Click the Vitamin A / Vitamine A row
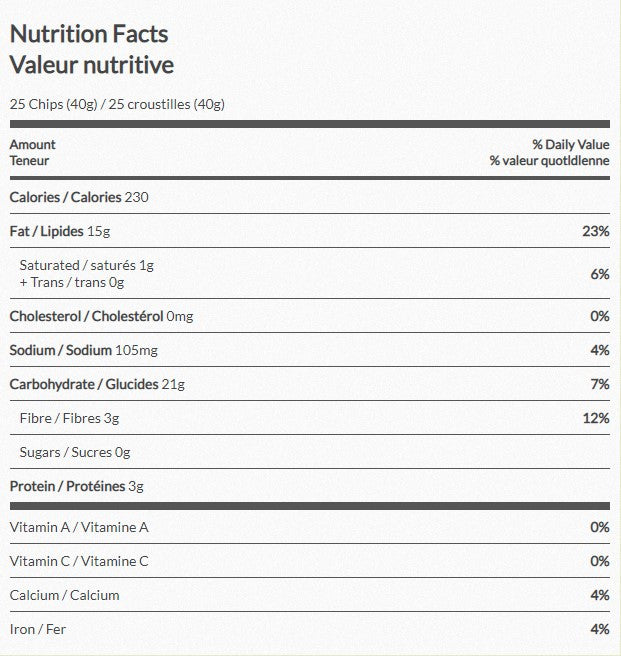 [79, 527]
